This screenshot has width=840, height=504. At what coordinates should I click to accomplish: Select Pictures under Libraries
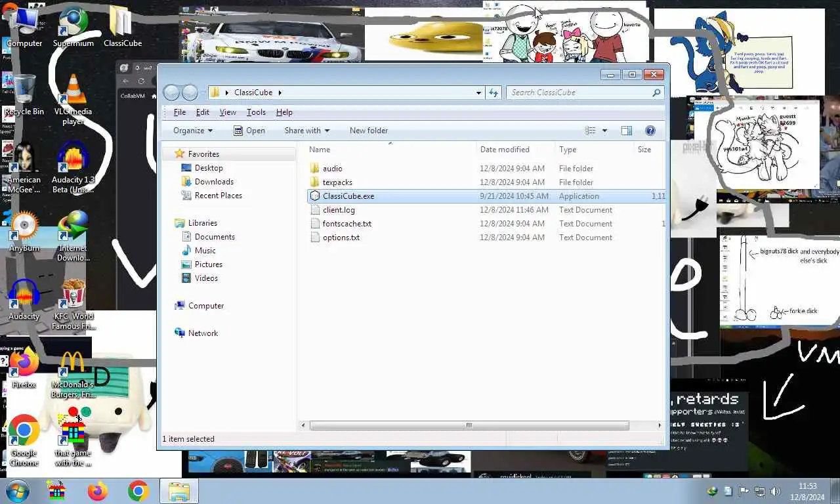(209, 264)
